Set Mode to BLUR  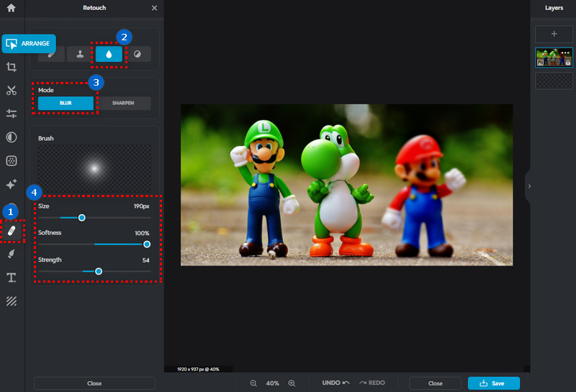point(66,103)
